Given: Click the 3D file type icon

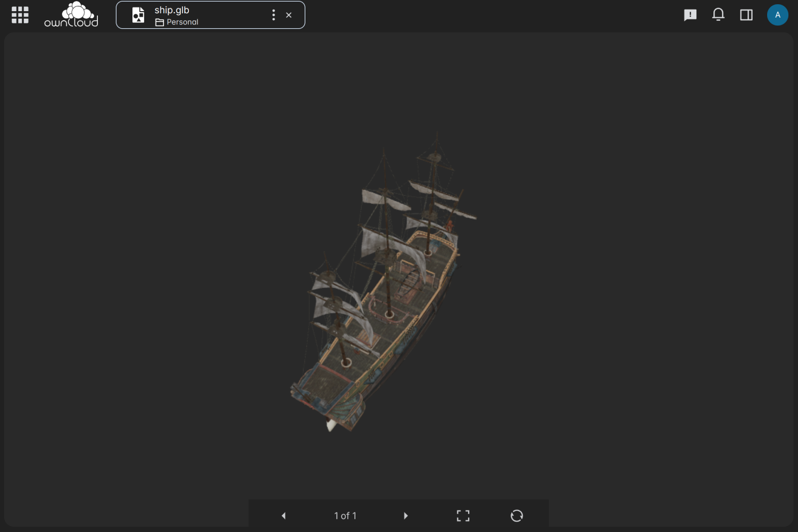Looking at the screenshot, I should [x=138, y=15].
